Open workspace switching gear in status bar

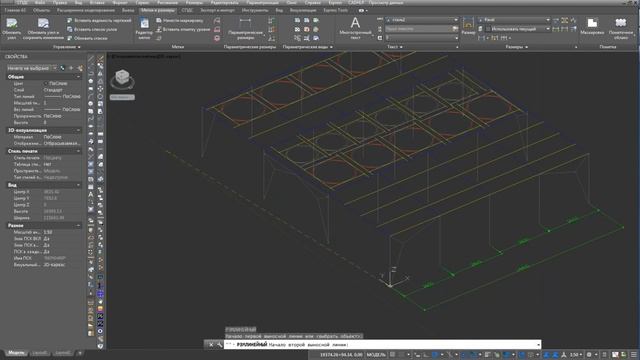589,355
